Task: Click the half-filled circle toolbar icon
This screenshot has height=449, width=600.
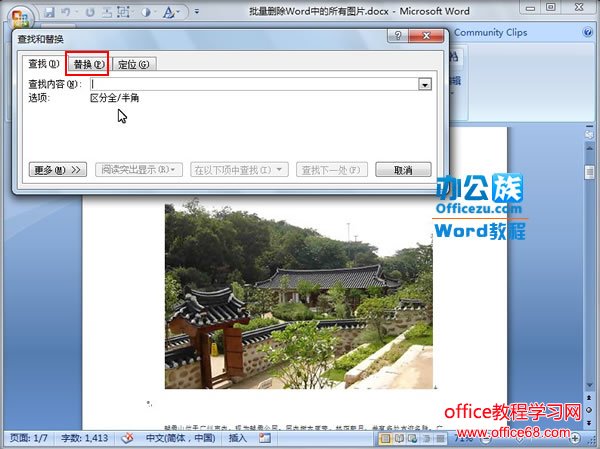Action: pyautogui.click(x=146, y=12)
